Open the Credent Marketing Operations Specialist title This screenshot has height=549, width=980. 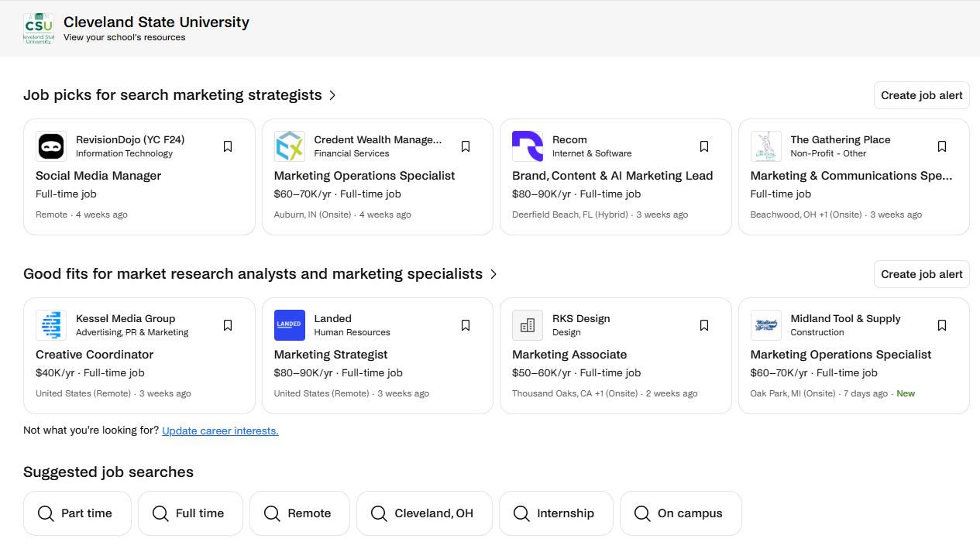click(364, 176)
